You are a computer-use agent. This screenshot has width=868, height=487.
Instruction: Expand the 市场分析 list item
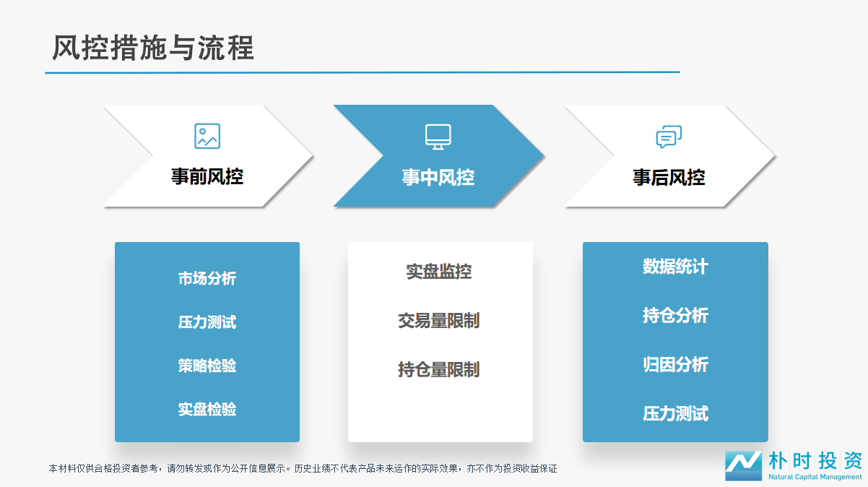tap(207, 278)
